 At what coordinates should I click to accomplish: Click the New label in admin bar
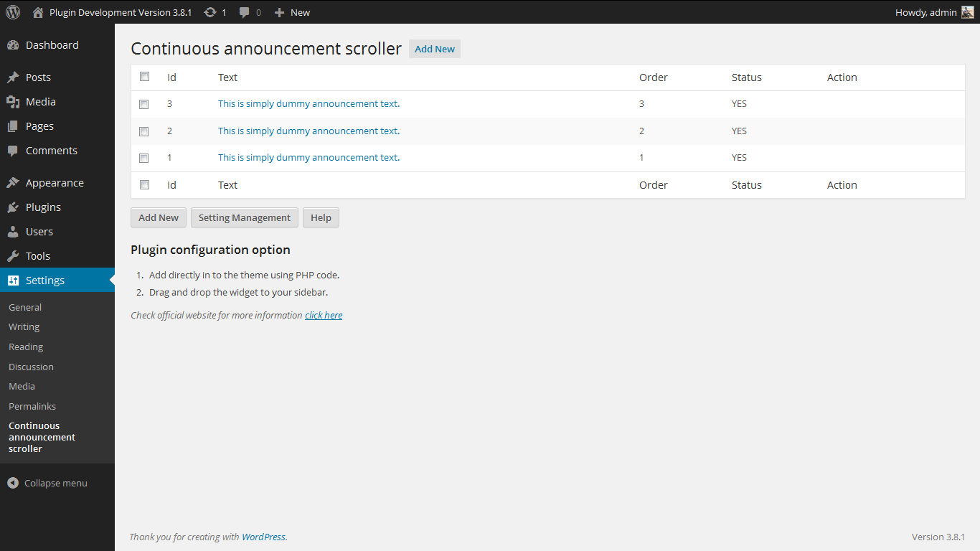click(x=300, y=12)
